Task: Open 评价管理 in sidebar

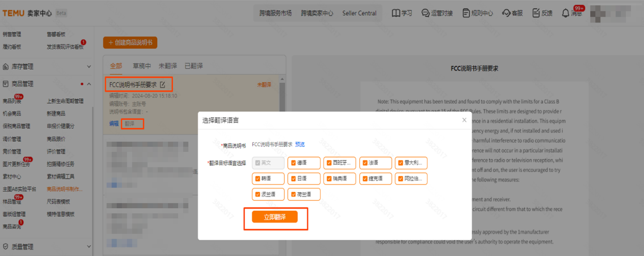Action: [x=56, y=151]
